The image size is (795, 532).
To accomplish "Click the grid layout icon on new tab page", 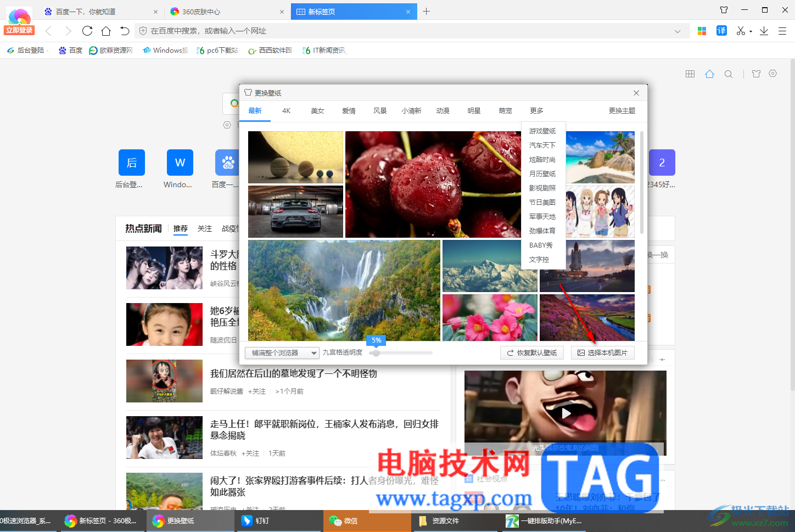I will [690, 74].
